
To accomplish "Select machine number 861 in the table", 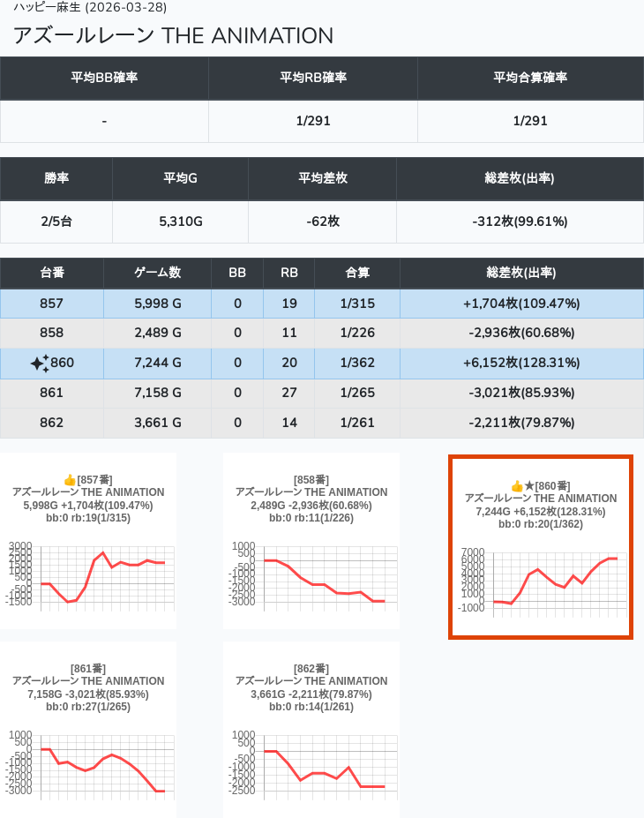I will click(52, 393).
